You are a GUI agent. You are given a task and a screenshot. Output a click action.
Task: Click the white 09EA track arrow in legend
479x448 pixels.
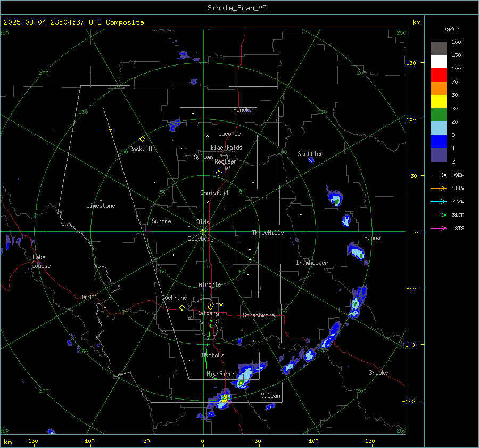pyautogui.click(x=439, y=175)
